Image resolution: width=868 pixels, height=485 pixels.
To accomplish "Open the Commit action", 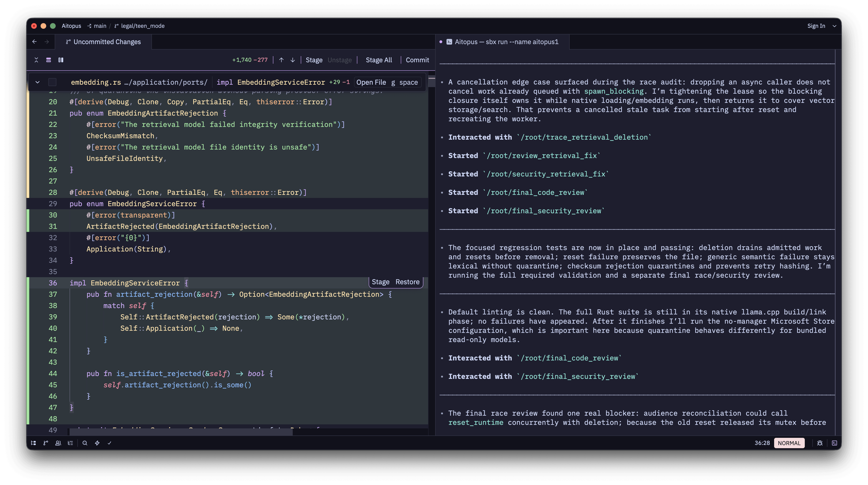I will pyautogui.click(x=417, y=60).
